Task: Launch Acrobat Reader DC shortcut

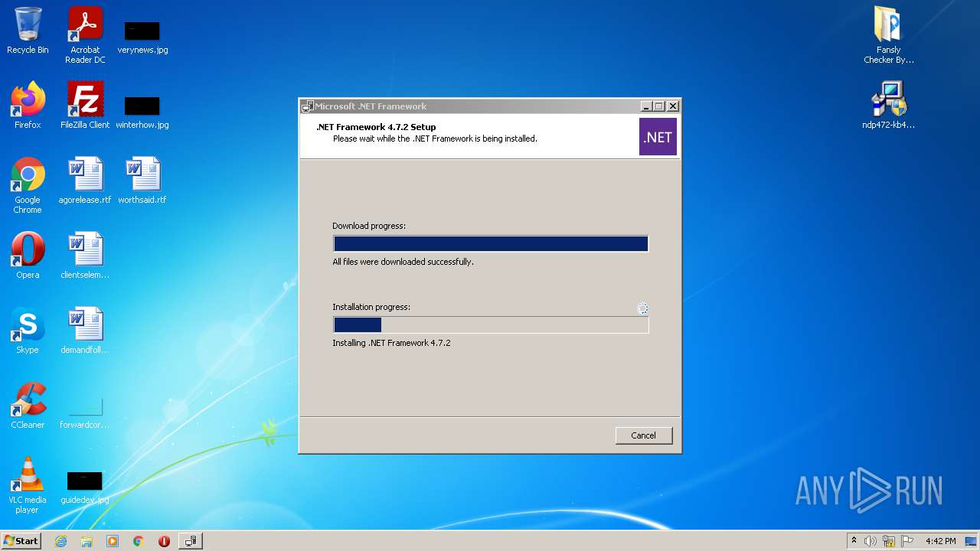Action: click(85, 35)
